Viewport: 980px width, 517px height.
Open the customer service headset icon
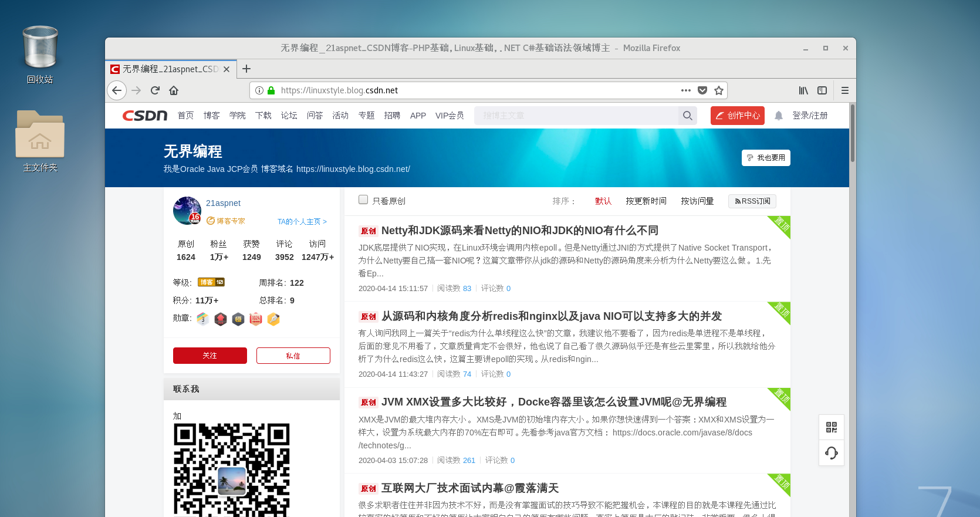click(832, 453)
